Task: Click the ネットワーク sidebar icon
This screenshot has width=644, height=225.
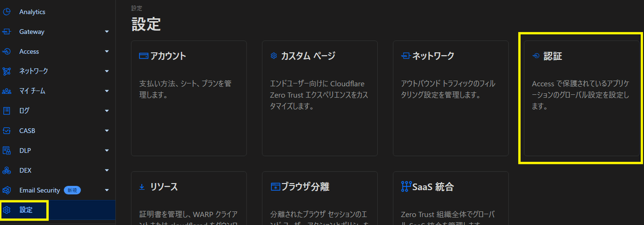Action: (x=7, y=71)
